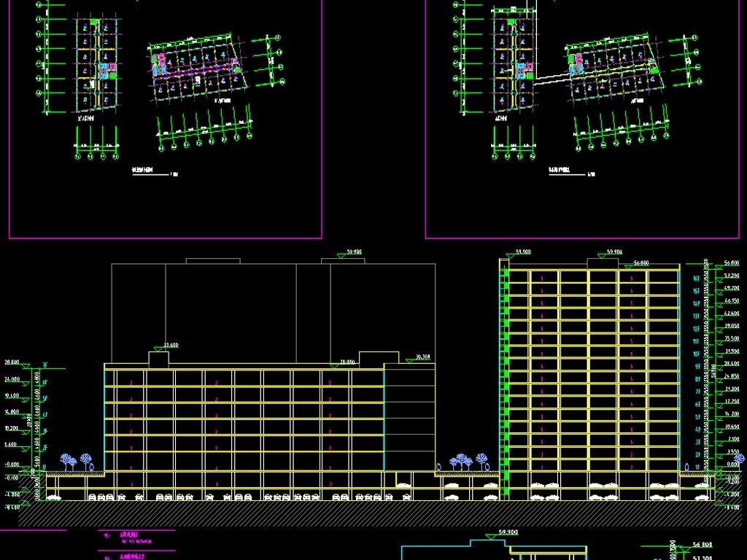Click the small rooftop penthouse under the 33.600 marker
Screen dimensions: 747x560
(159, 357)
